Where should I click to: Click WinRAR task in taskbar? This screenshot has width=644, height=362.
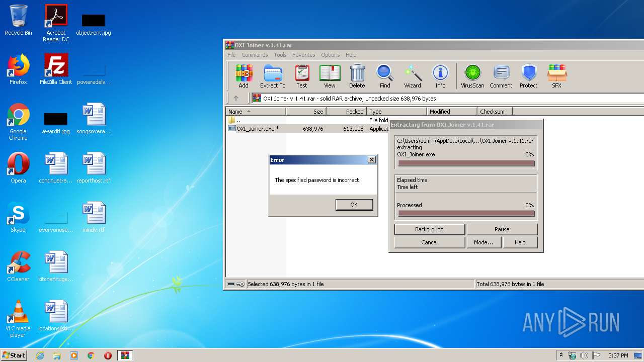click(125, 355)
